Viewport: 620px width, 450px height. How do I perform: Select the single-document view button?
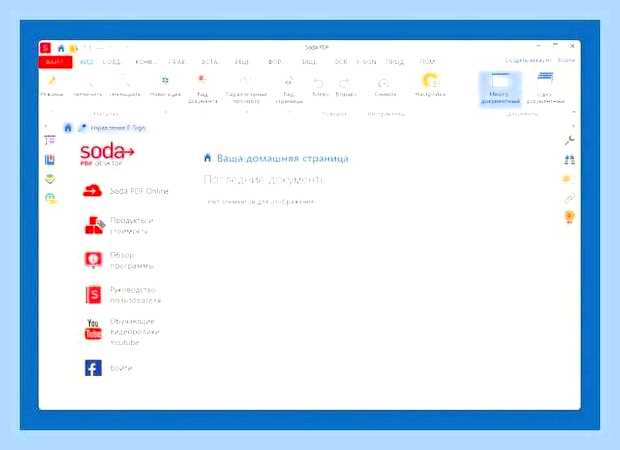point(545,88)
